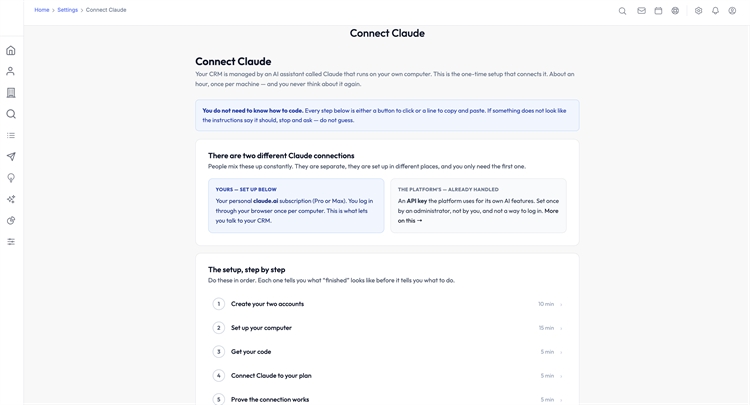Click the Home breadcrumb link
This screenshot has height=405, width=750.
[42, 10]
